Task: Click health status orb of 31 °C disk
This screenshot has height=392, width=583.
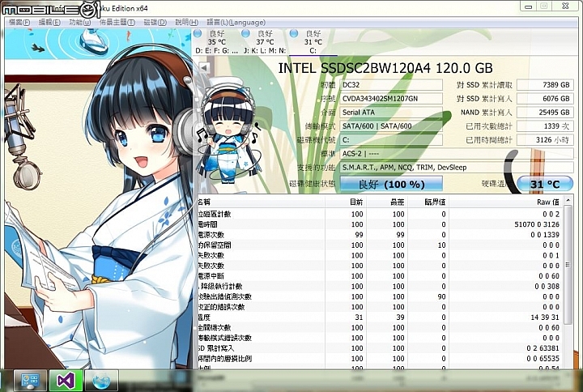Action: coord(294,33)
